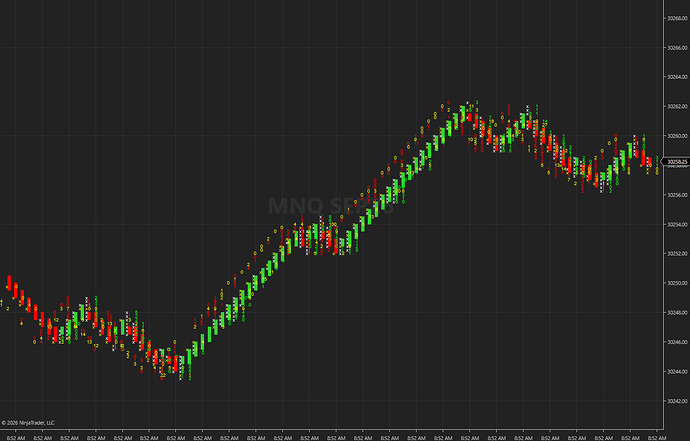Click the 30244.00 price scale label
Viewport: 690px width, 441px height.
677,372
